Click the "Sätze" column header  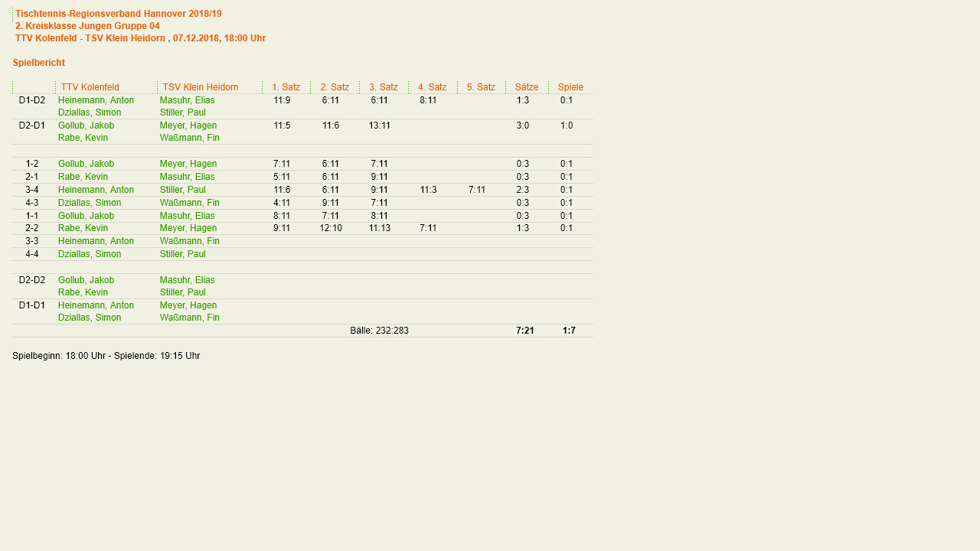pos(527,87)
